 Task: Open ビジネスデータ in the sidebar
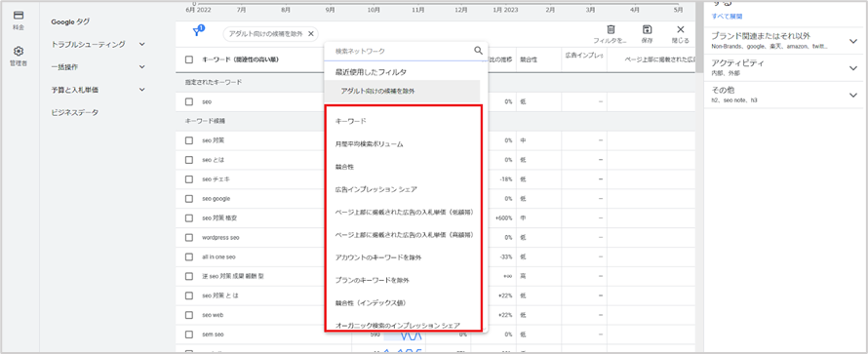pos(75,112)
